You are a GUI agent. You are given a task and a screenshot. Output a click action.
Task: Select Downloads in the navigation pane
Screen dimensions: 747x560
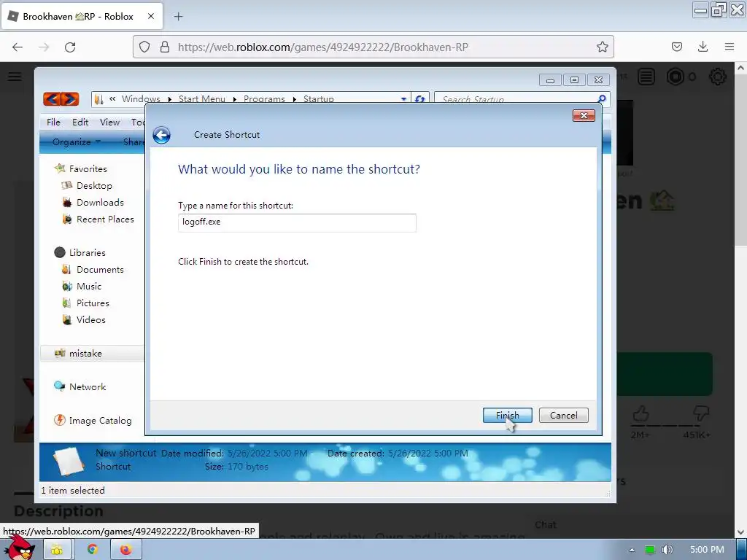100,203
